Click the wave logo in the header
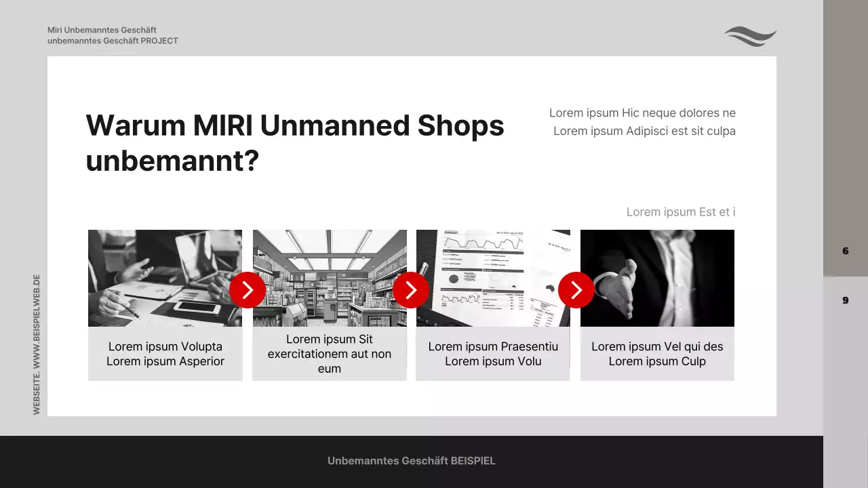The width and height of the screenshot is (868, 488). tap(750, 37)
